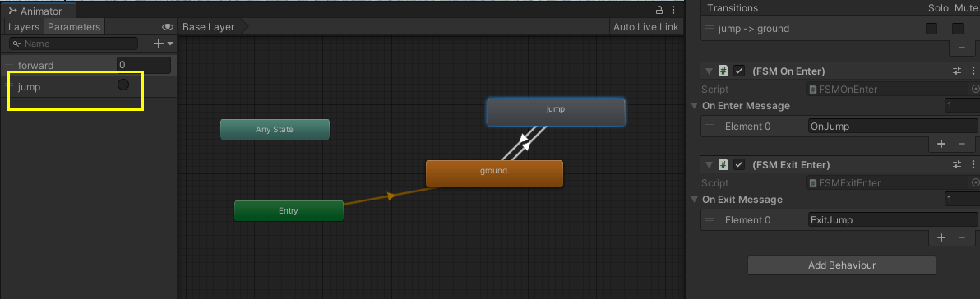
Task: Toggle the eye visibility icon in Animator
Action: point(168,27)
